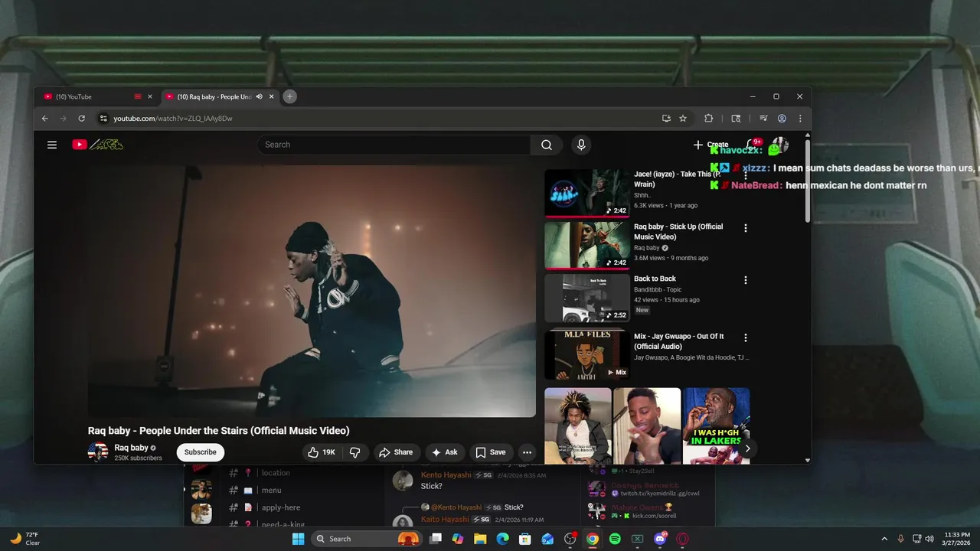Click the YouTube search input field

click(x=394, y=145)
